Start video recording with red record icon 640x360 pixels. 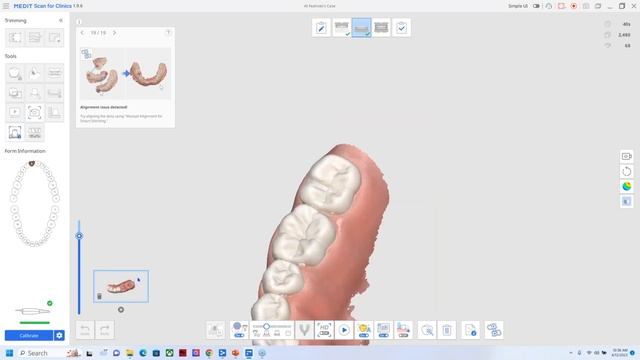pyautogui.click(x=574, y=6)
